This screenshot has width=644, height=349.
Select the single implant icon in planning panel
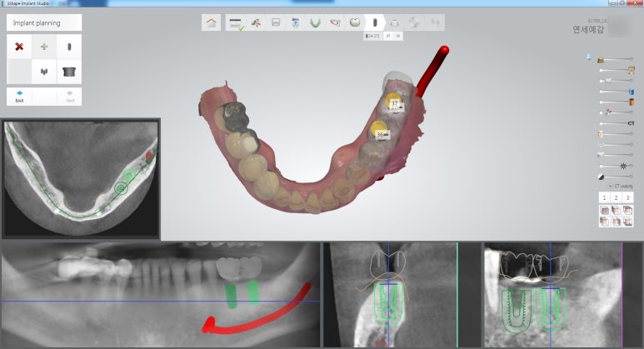68,47
